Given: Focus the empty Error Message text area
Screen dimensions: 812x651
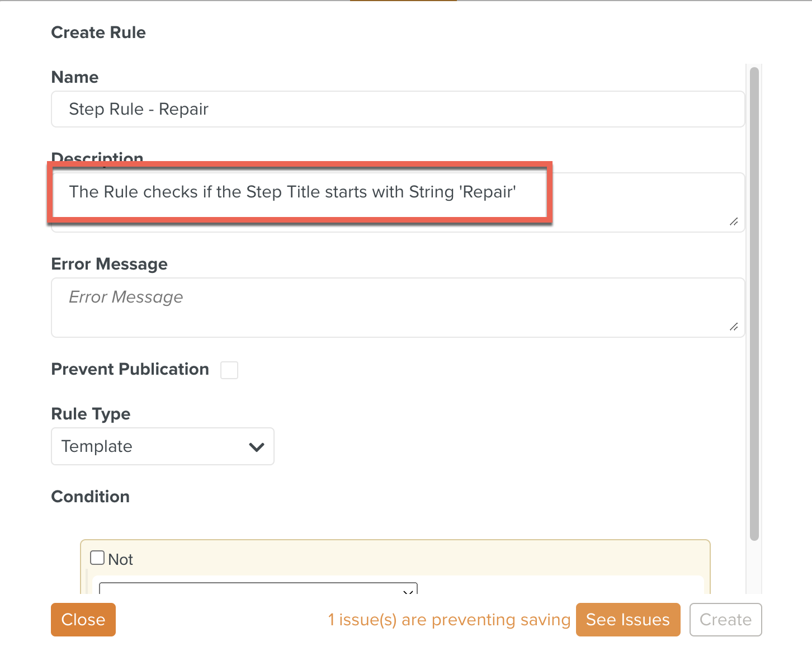Looking at the screenshot, I should coord(397,307).
